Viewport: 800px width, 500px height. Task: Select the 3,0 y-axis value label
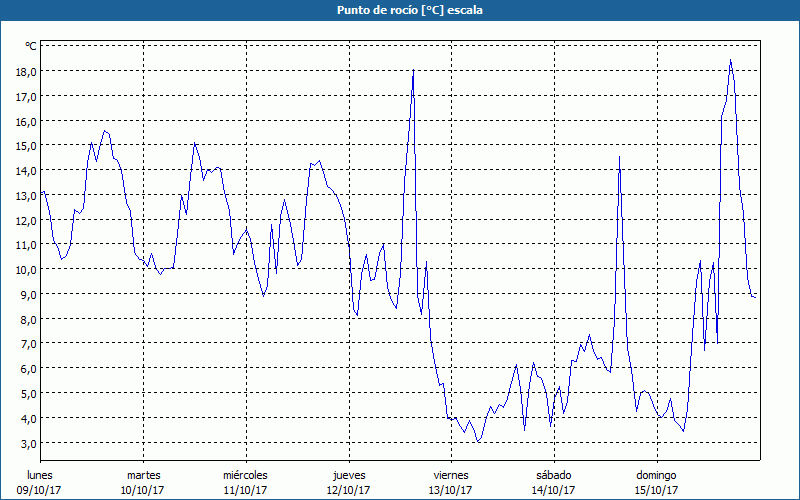[27, 443]
